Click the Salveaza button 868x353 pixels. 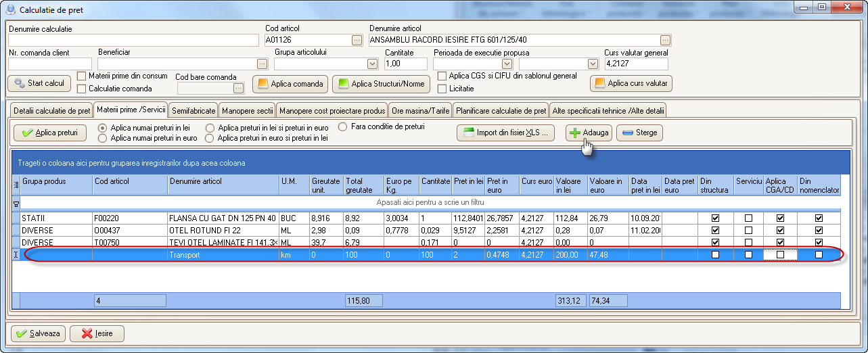[x=39, y=333]
